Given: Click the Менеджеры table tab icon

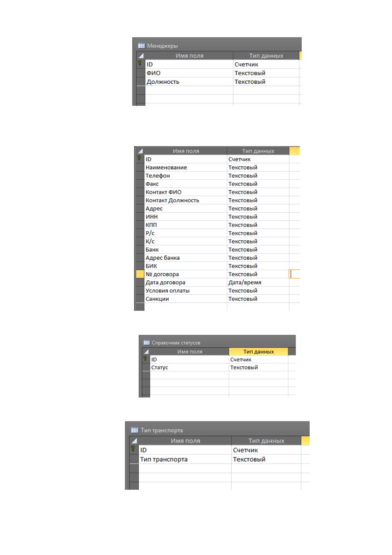Looking at the screenshot, I should click(x=141, y=46).
